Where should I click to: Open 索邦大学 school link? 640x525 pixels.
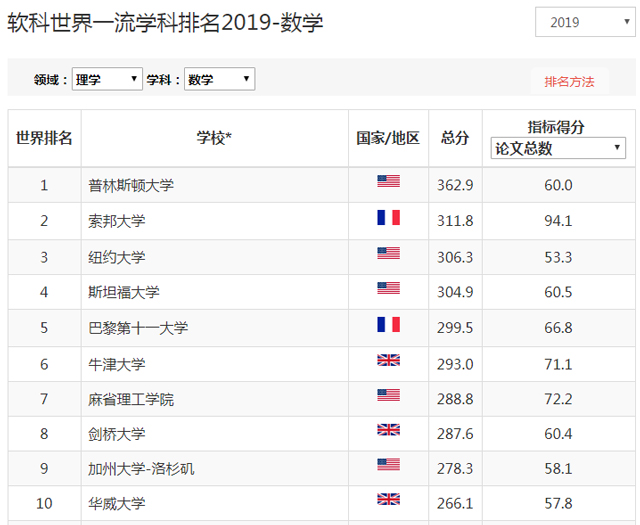click(x=117, y=221)
